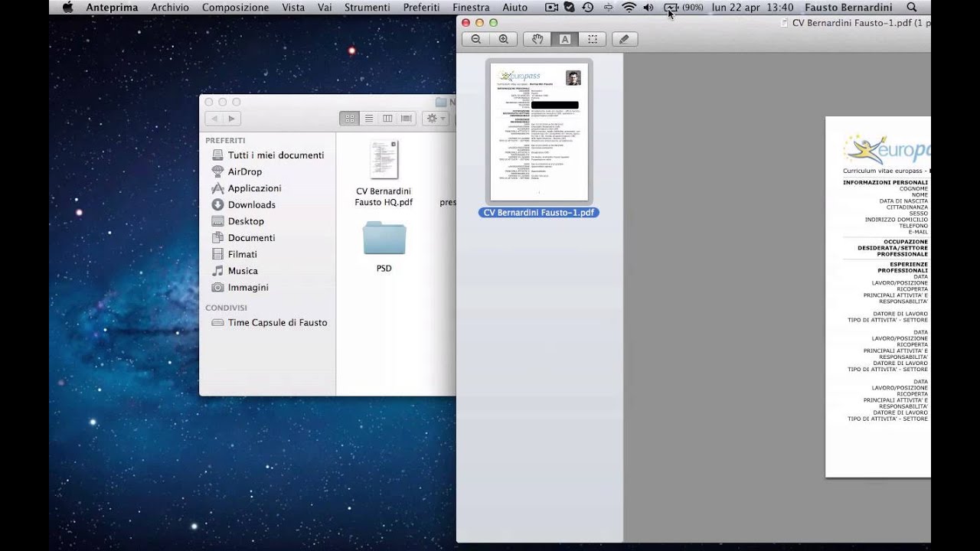Open Spotlight search magnifier

pos(911,8)
